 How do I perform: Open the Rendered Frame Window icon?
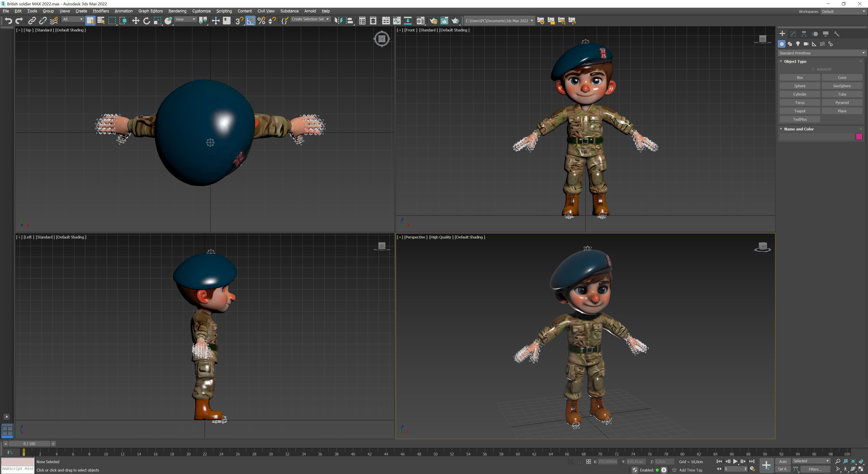pos(444,21)
